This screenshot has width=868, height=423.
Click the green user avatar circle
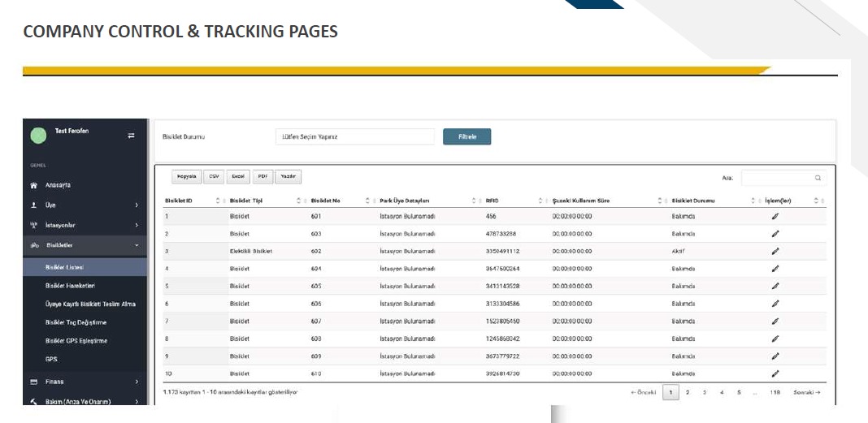coord(38,136)
